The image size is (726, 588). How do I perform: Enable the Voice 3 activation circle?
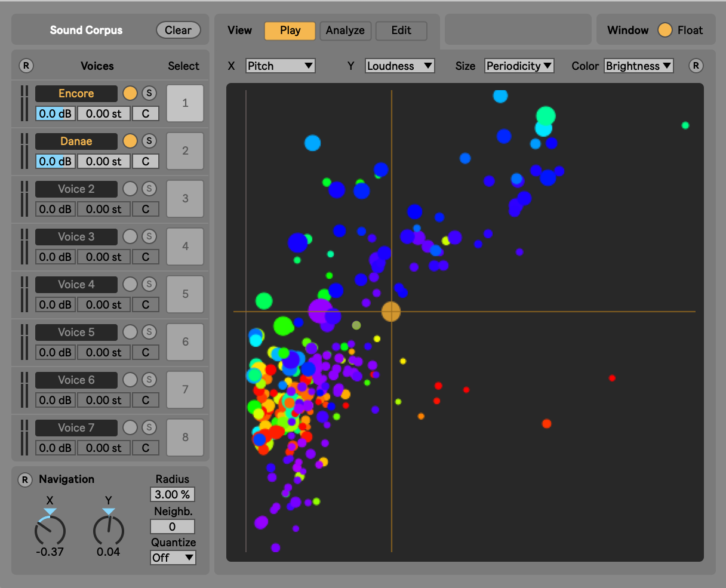tap(130, 236)
